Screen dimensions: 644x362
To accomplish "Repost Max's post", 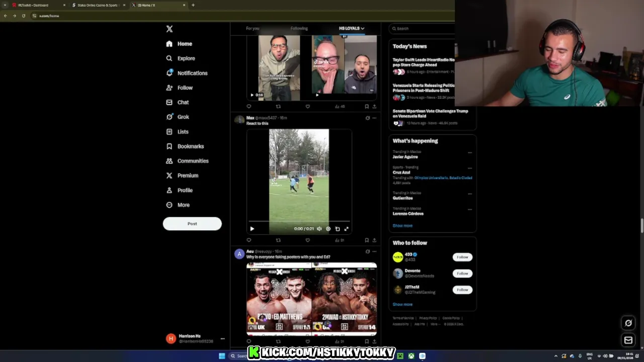I will pos(278,240).
